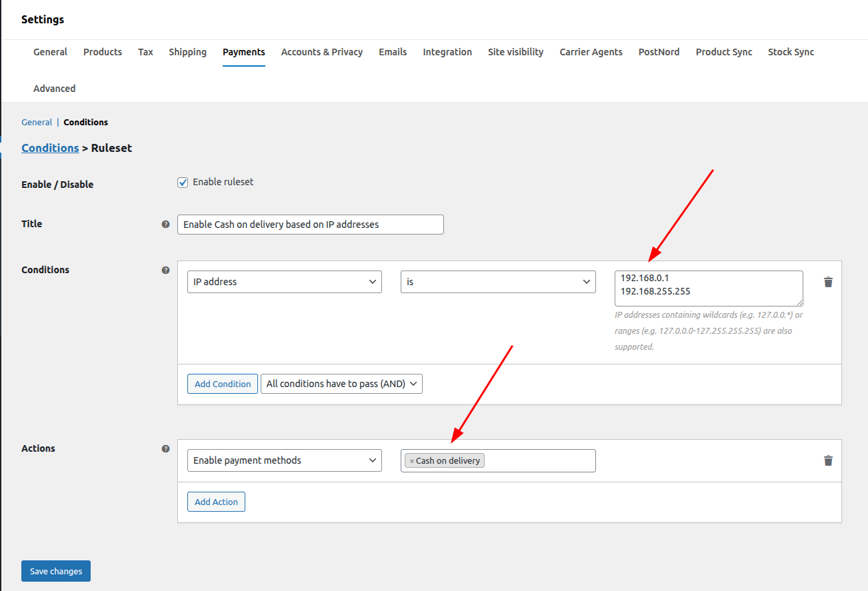Delete the IP address condition row

828,282
